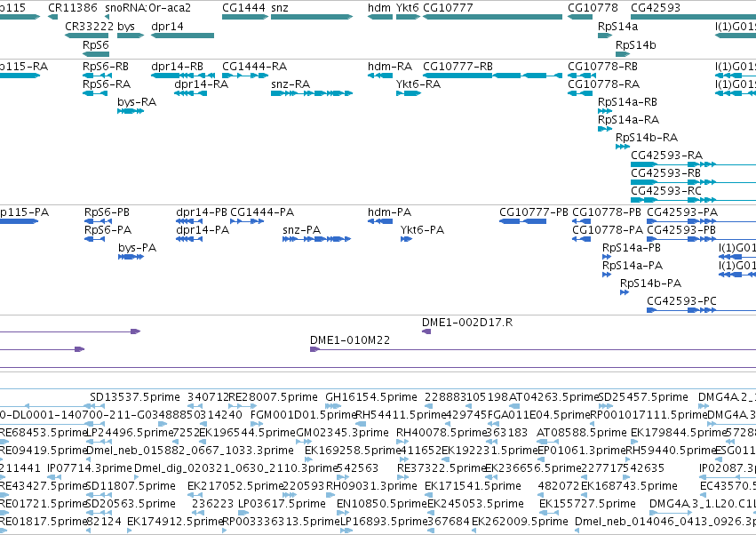Click protein CG42593-PB
Screen dimensions: 756x535
click(702, 239)
